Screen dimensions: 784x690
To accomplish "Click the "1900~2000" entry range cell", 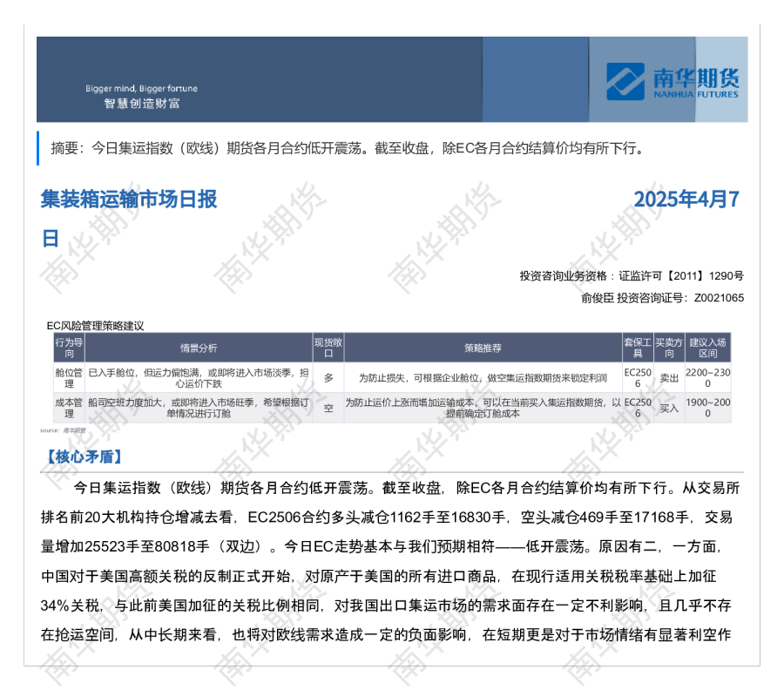I will tap(707, 408).
